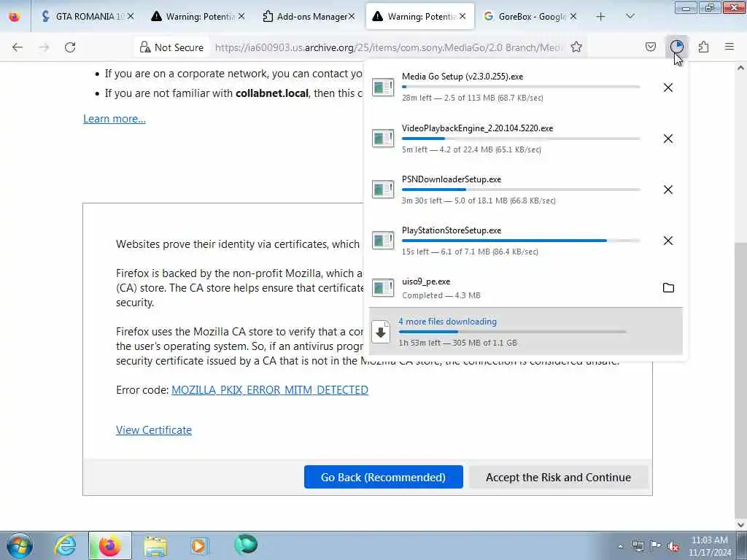The width and height of the screenshot is (747, 560).
Task: Reload the current page
Action: point(70,47)
